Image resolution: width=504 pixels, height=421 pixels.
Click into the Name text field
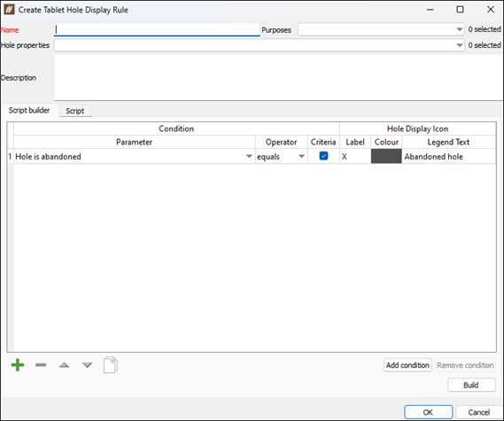tap(157, 29)
